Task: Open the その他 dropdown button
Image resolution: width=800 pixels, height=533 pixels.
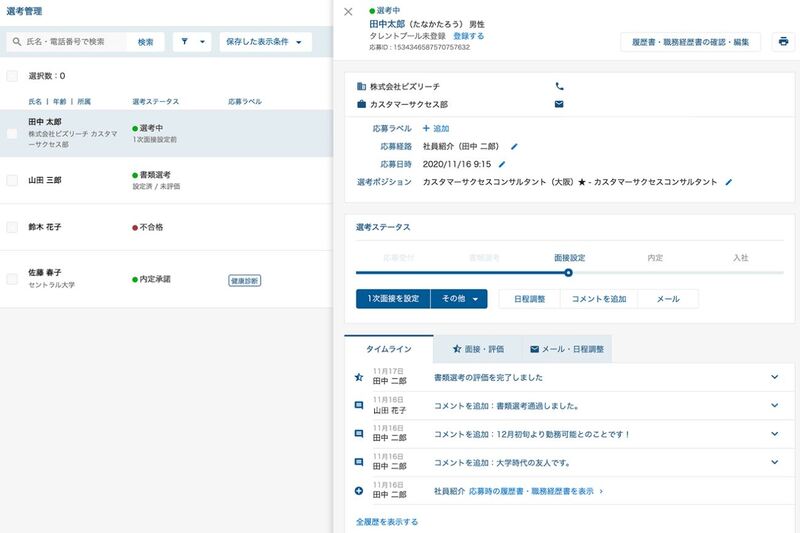Action: pyautogui.click(x=459, y=299)
